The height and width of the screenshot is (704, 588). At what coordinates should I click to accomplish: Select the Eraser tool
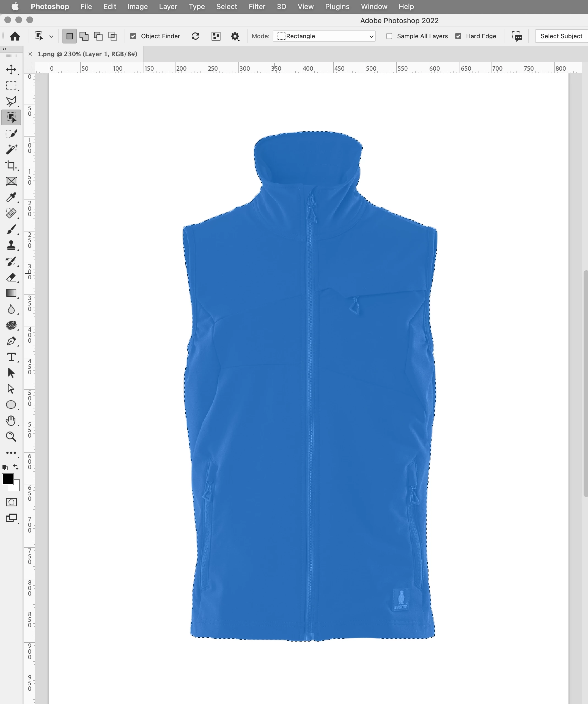pyautogui.click(x=11, y=277)
